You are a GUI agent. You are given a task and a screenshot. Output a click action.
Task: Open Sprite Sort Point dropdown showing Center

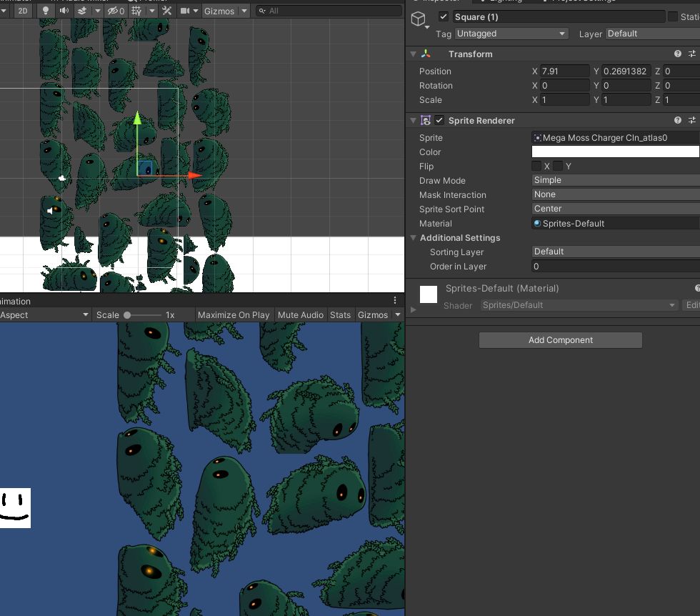pos(616,209)
